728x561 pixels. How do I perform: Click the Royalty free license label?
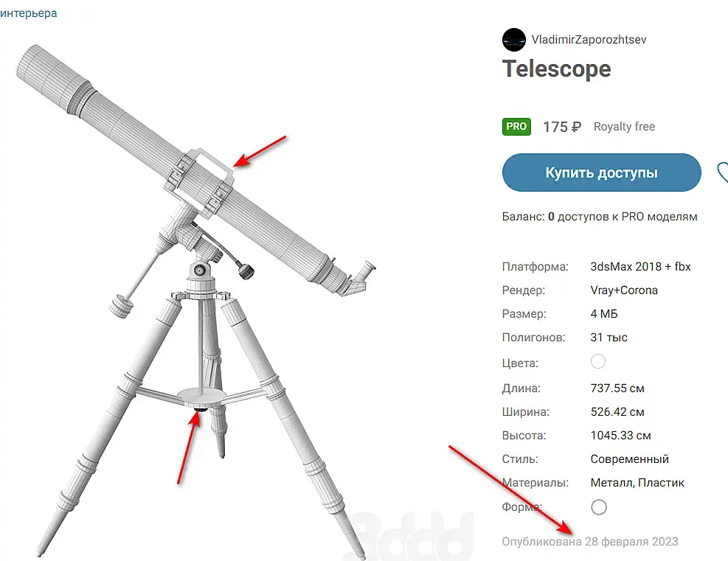pos(624,127)
